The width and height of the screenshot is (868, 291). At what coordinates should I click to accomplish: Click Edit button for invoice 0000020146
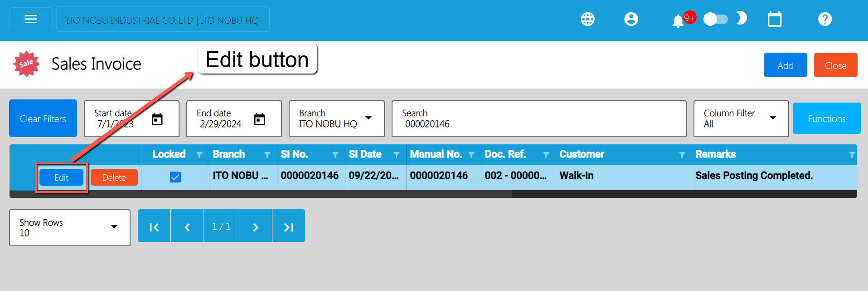[x=61, y=178]
